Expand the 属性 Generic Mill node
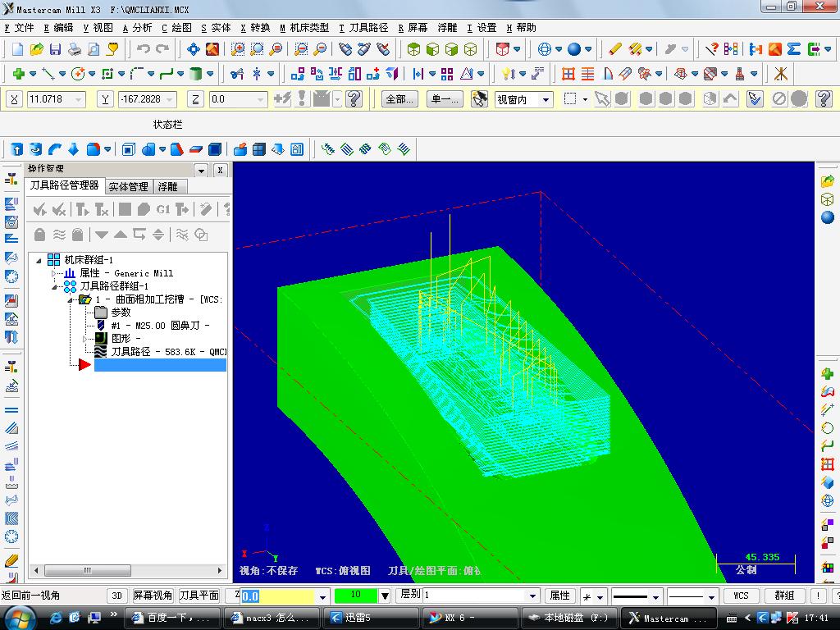The image size is (840, 630). point(53,273)
